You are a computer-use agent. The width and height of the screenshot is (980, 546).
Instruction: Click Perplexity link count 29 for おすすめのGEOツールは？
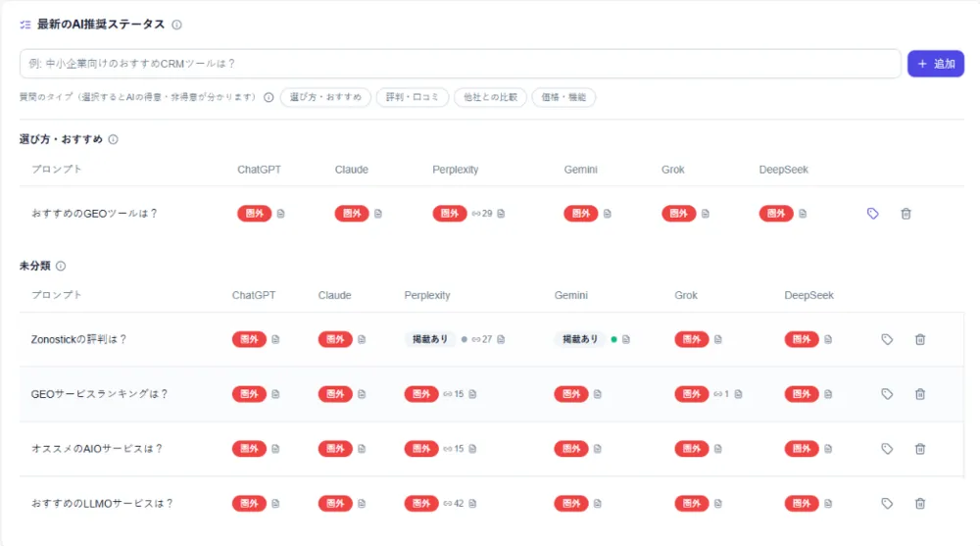[482, 214]
